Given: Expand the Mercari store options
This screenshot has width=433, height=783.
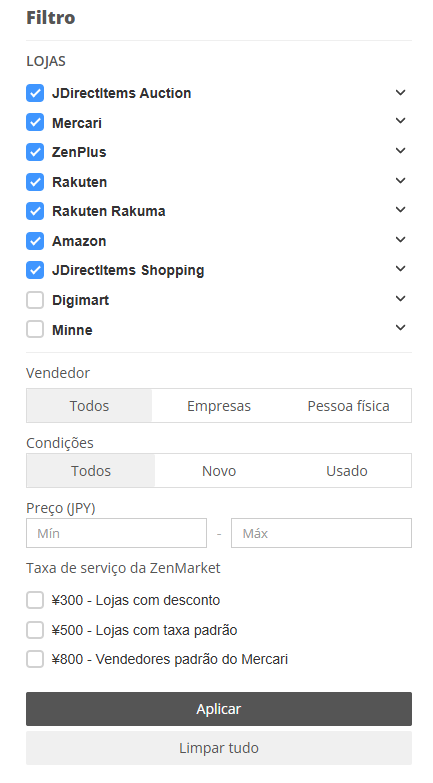Looking at the screenshot, I should [400, 121].
